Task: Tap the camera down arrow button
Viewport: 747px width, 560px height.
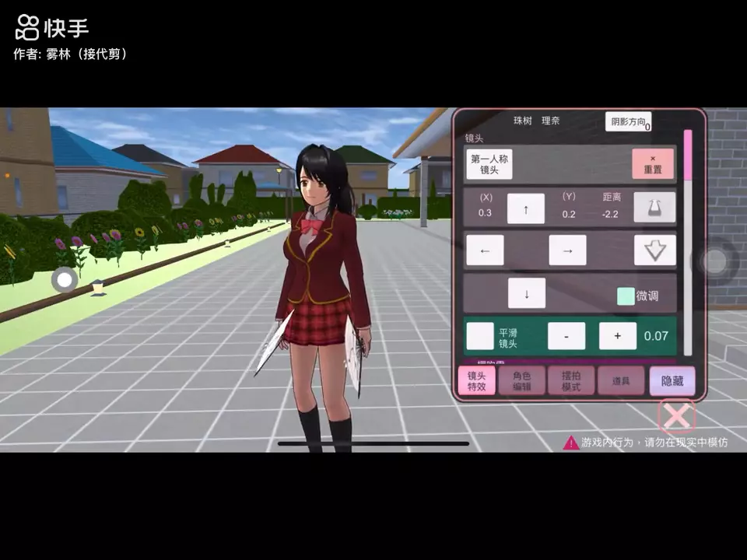Action: [x=527, y=293]
